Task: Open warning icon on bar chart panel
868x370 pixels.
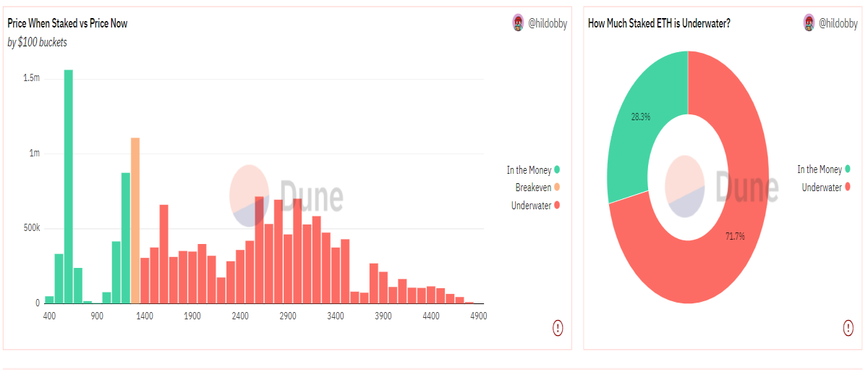Action: pos(558,328)
